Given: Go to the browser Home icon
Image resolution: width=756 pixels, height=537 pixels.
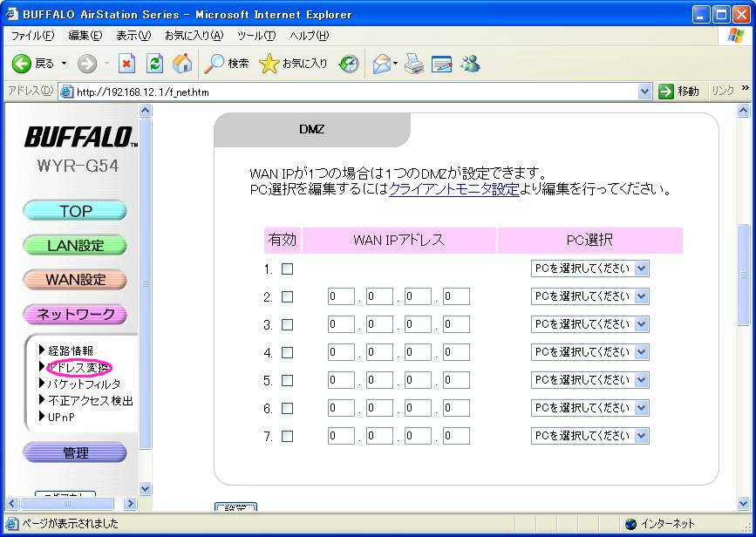Looking at the screenshot, I should [x=182, y=64].
